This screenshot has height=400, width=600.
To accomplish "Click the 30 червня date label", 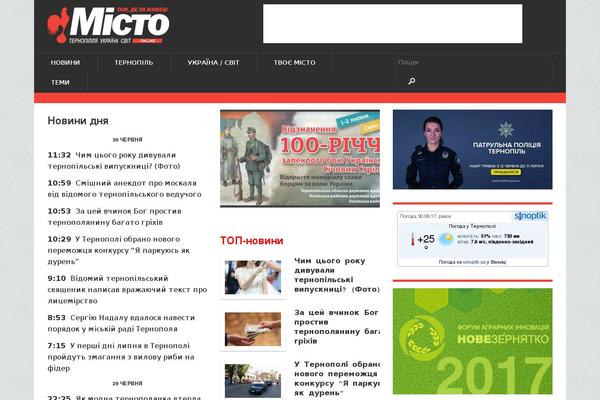I will [x=127, y=140].
